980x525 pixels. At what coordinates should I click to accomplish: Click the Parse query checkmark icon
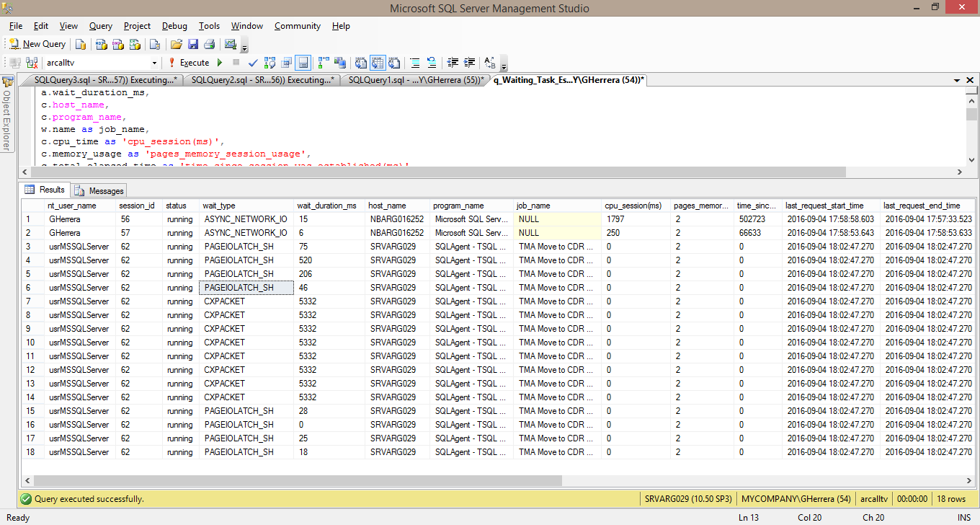pos(253,63)
